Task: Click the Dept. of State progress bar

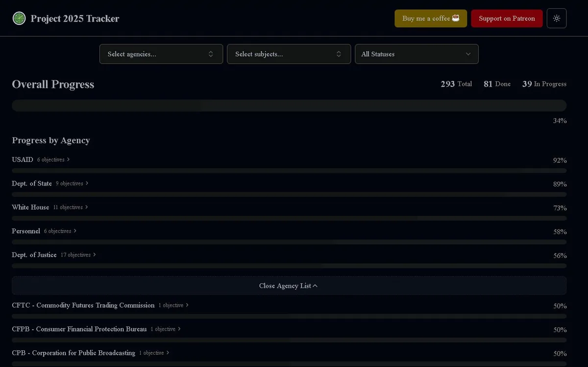Action: click(x=289, y=194)
